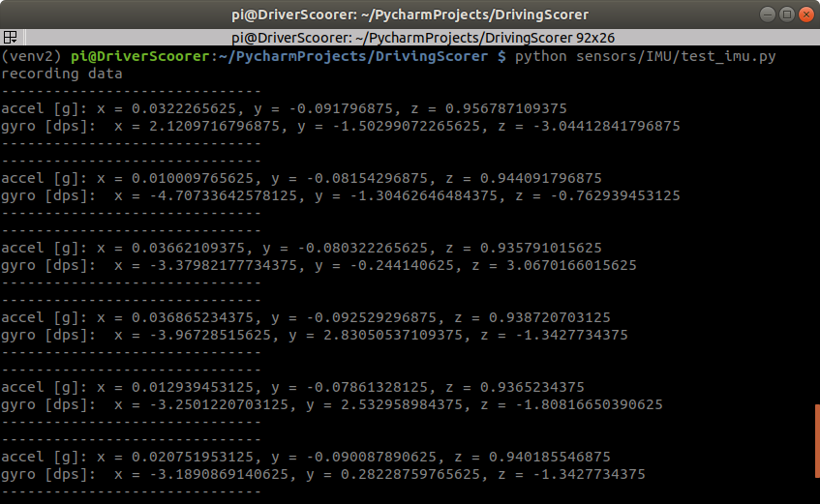820x504 pixels.
Task: Close the DrivingScorer terminal window
Action: (x=805, y=15)
